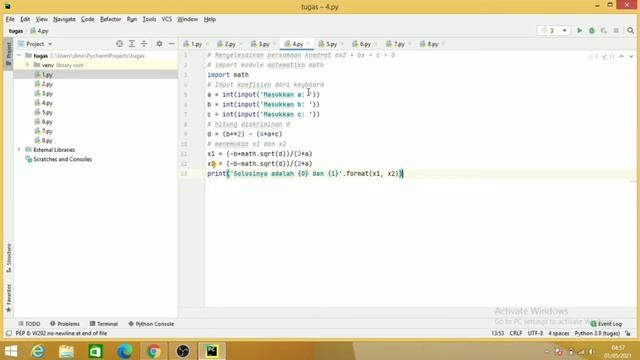This screenshot has height=360, width=640.
Task: Collapse all icon in Project panel
Action: [144, 44]
